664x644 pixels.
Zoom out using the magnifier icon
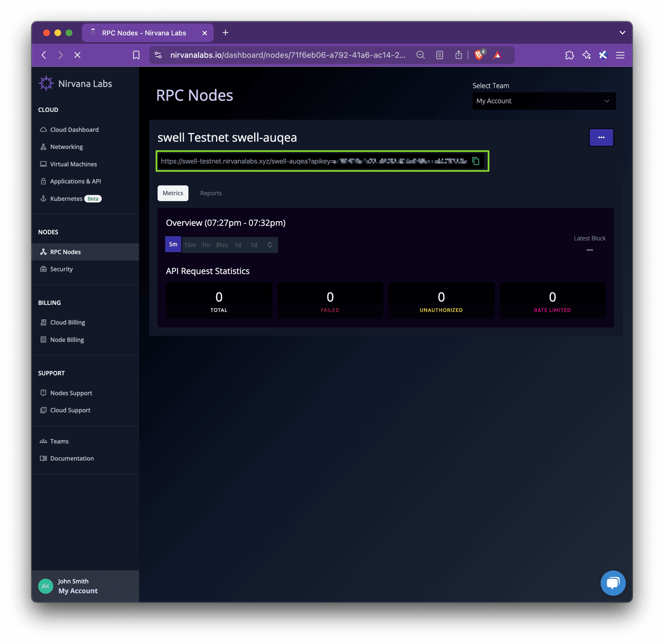pyautogui.click(x=421, y=55)
